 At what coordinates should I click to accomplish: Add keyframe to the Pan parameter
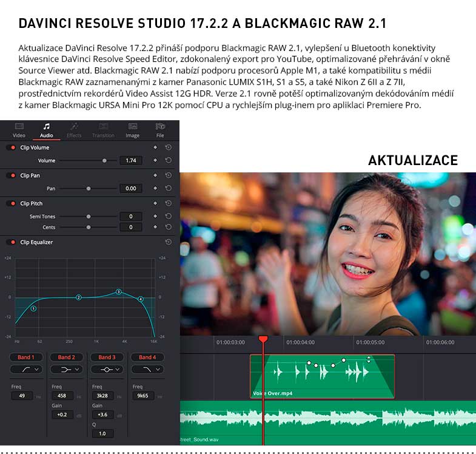155,188
